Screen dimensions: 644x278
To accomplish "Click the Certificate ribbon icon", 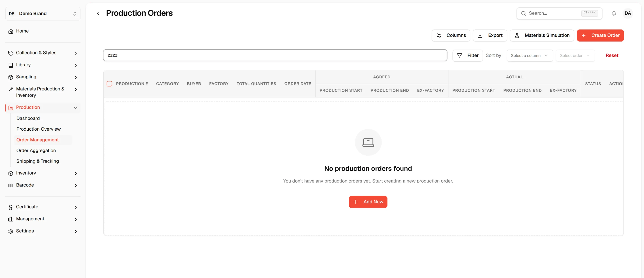I will pos(11,207).
